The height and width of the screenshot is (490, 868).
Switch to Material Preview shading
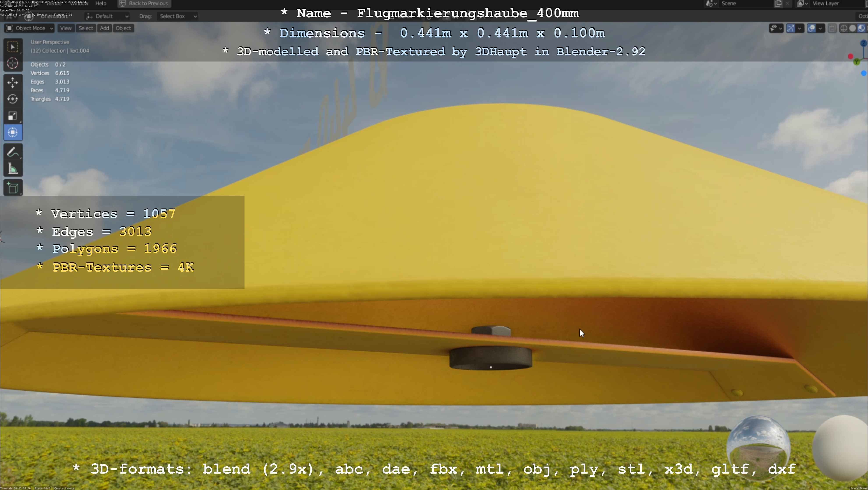coord(861,28)
